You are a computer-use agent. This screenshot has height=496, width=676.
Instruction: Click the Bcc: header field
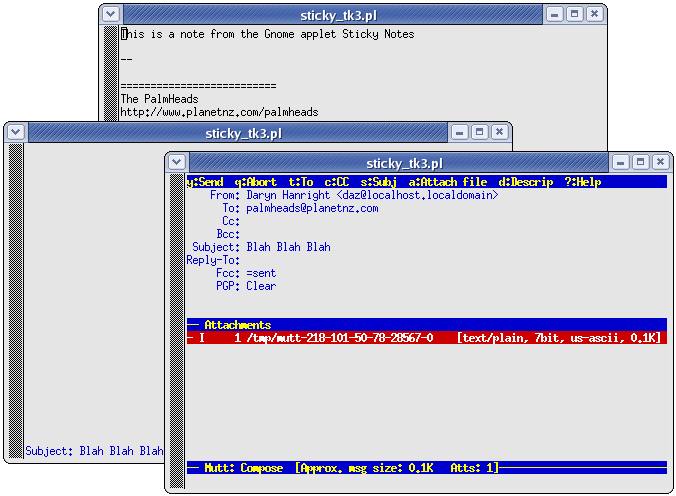pyautogui.click(x=228, y=234)
